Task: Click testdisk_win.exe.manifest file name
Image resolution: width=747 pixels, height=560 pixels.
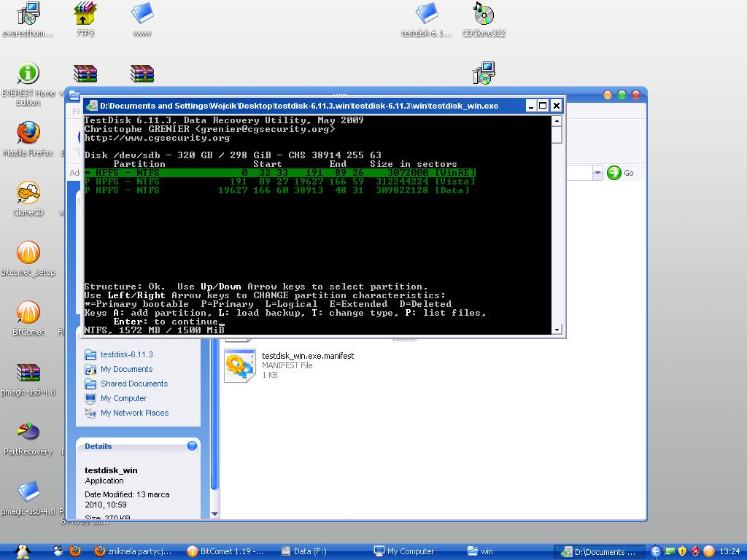Action: [308, 356]
